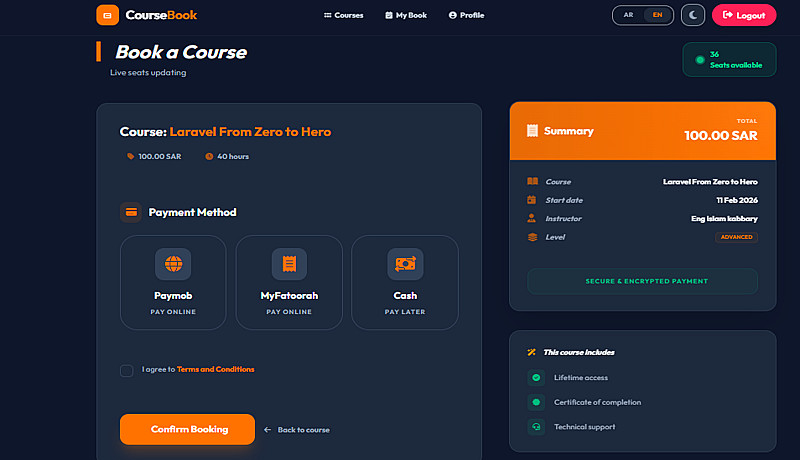The width and height of the screenshot is (800, 460).
Task: Click the 40 hours duration text
Action: coord(233,157)
